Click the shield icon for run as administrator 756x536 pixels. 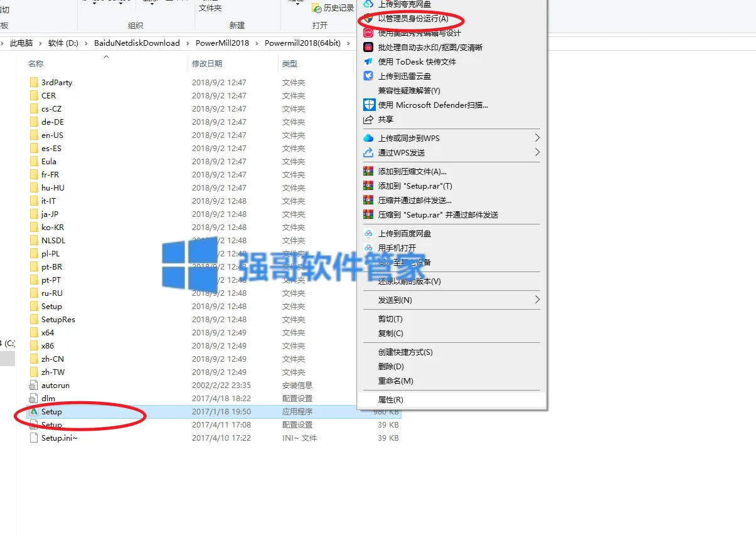tap(368, 19)
